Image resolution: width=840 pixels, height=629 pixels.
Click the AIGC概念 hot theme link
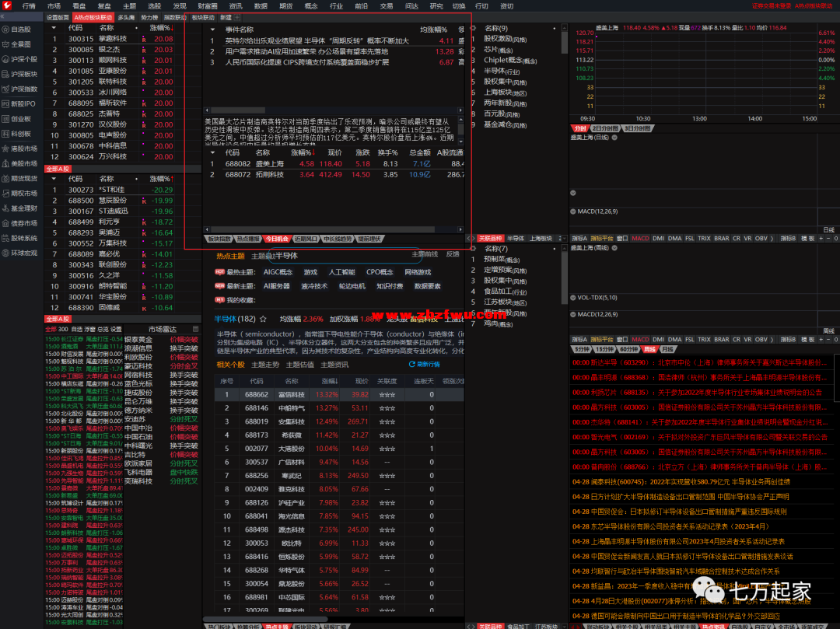coord(278,272)
